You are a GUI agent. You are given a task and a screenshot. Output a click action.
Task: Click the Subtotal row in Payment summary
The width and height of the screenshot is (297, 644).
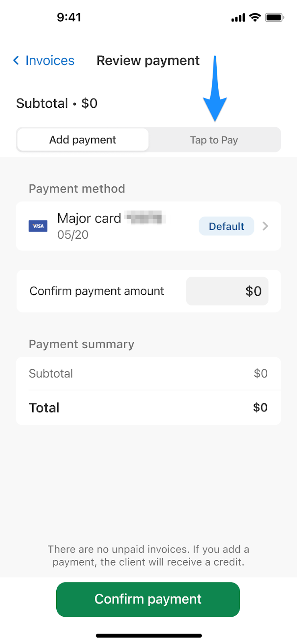tap(148, 374)
